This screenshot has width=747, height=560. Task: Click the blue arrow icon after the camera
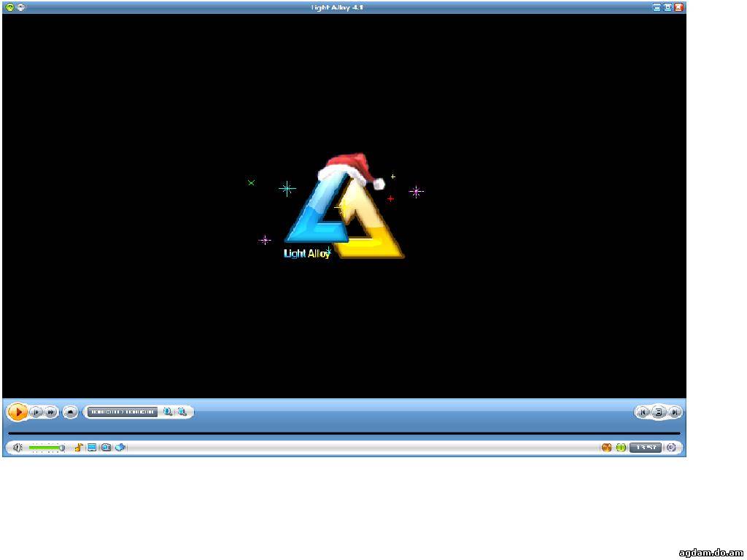tap(120, 447)
